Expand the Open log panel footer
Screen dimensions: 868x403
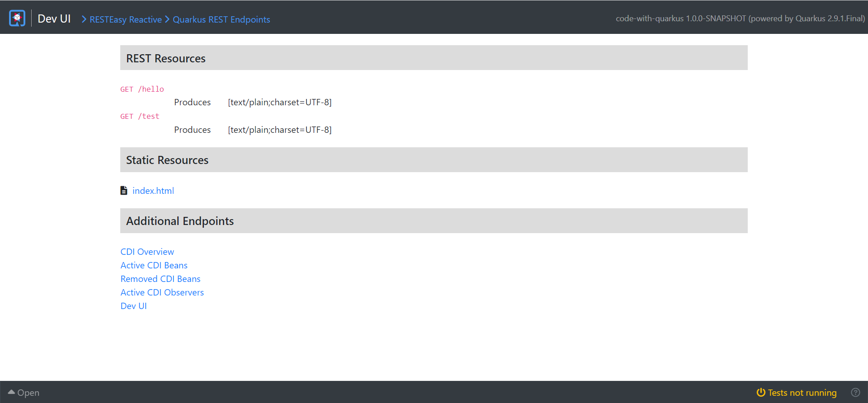click(x=24, y=393)
